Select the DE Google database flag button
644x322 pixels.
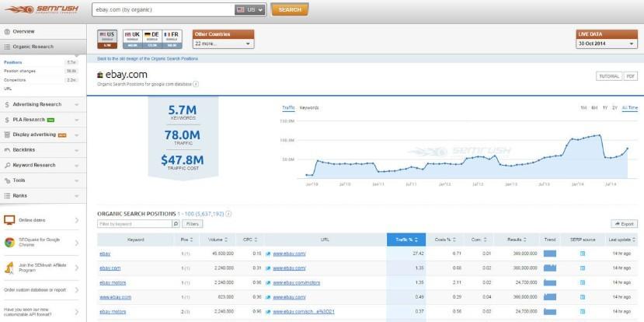click(x=151, y=38)
